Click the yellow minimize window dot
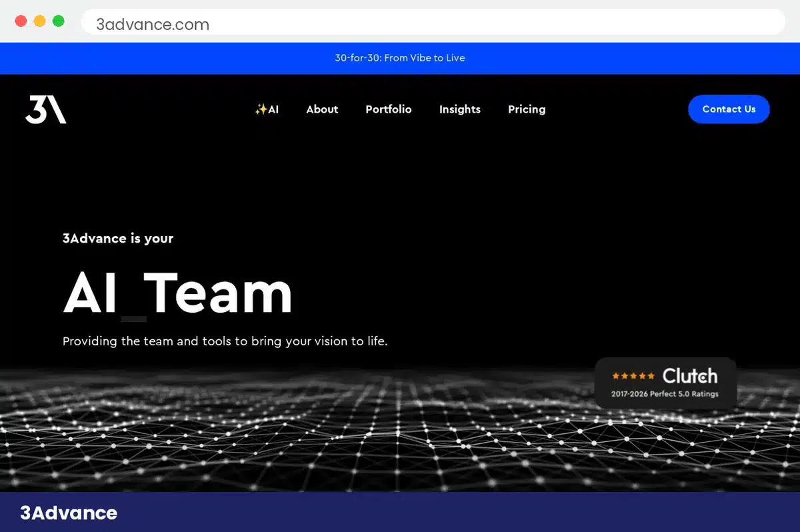The height and width of the screenshot is (532, 800). 39,21
